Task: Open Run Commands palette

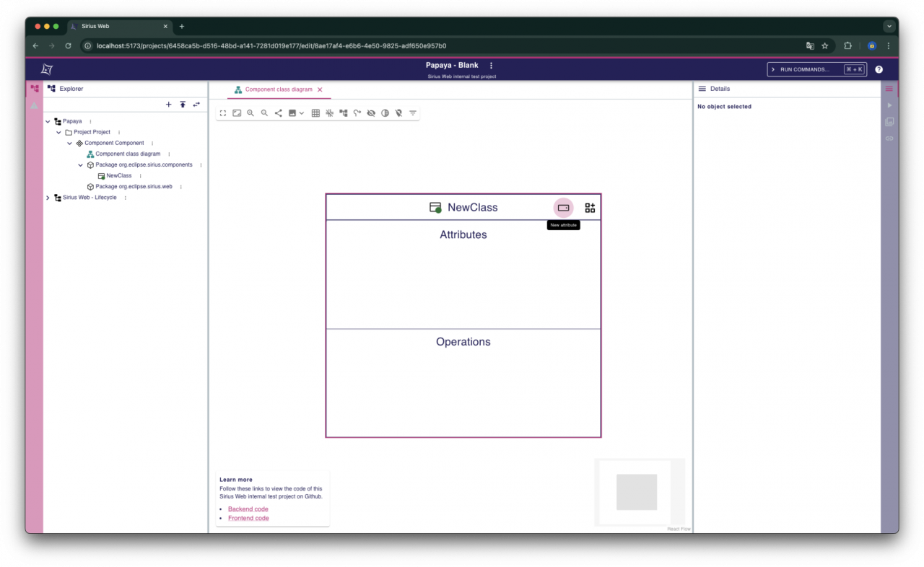Action: coord(817,69)
